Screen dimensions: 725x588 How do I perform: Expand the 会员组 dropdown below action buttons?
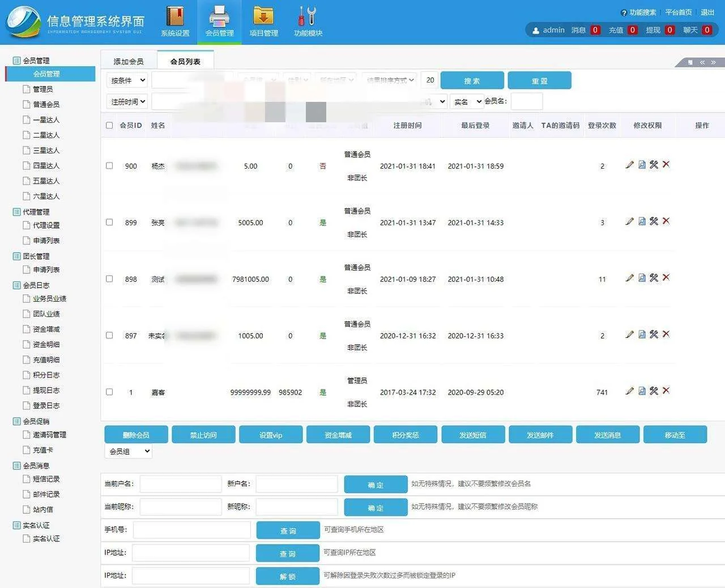coord(129,451)
